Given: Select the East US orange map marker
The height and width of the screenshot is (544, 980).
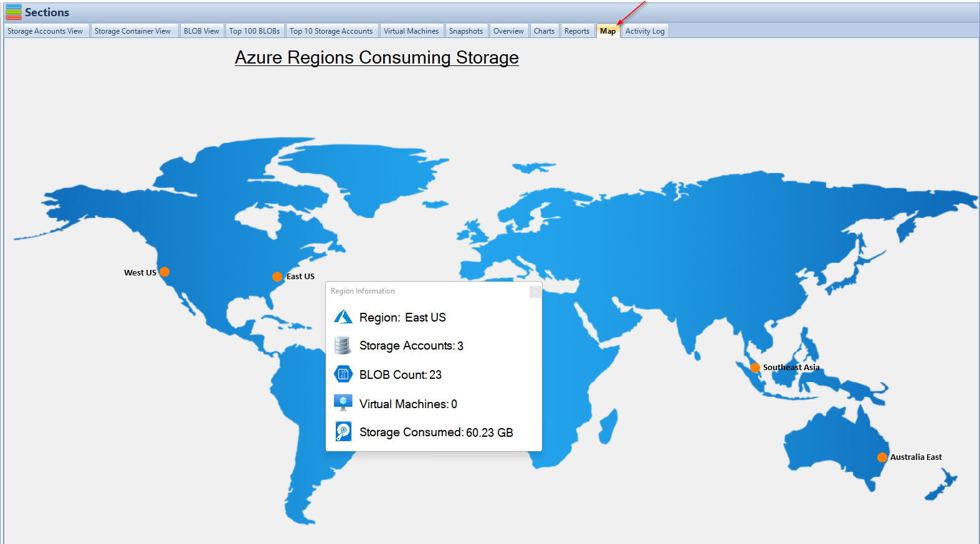Looking at the screenshot, I should point(277,277).
